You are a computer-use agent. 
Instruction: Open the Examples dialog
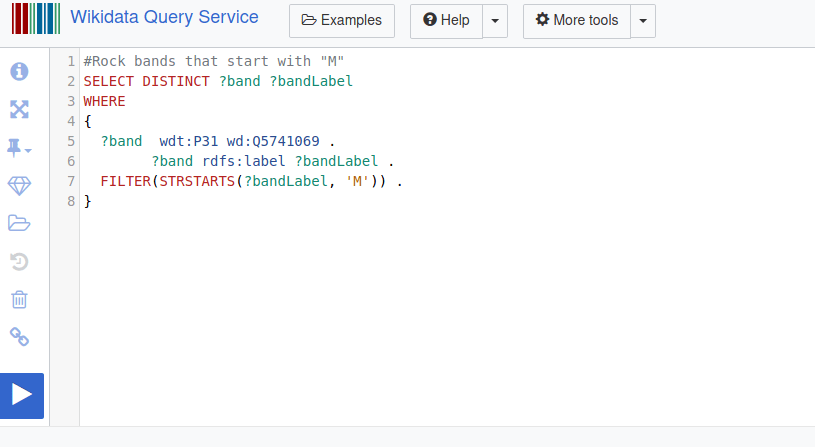point(341,20)
